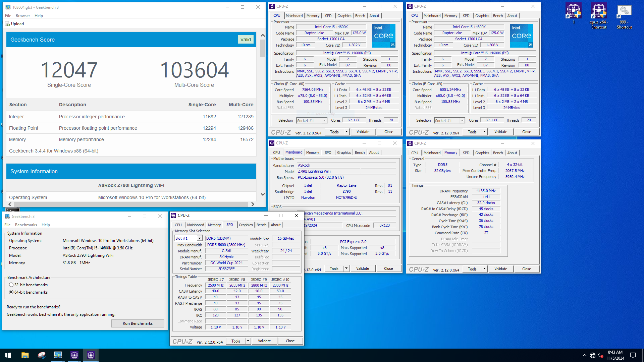Click Close button in Mainboard CPU-Z window
The width and height of the screenshot is (644, 362).
[x=388, y=268]
